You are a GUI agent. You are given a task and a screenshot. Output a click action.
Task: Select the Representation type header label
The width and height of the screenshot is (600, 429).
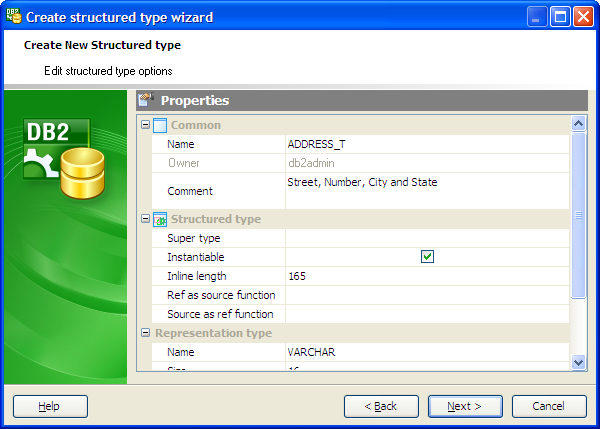click(214, 333)
